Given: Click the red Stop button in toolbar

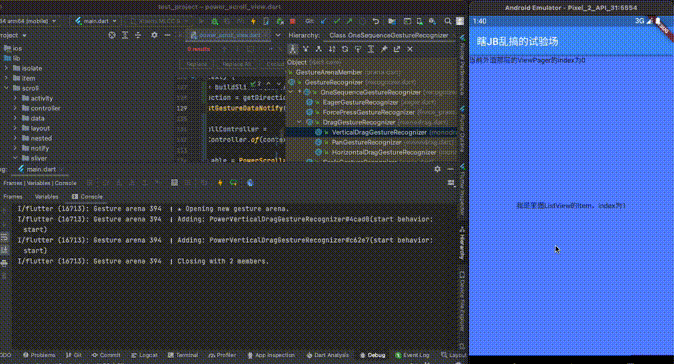Looking at the screenshot, I should tap(293, 21).
